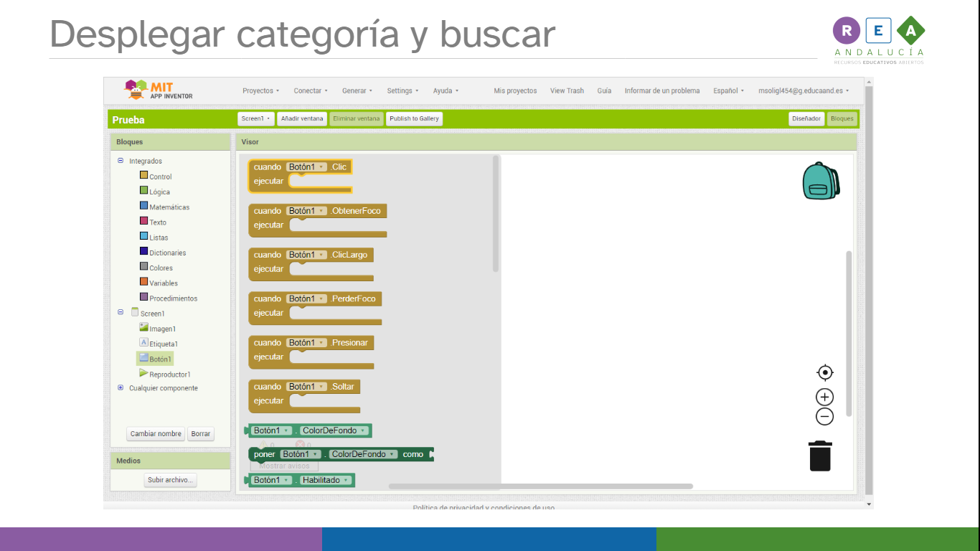Screen dimensions: 980x551
Task: Collapse the Integrados tree section
Action: pos(121,161)
